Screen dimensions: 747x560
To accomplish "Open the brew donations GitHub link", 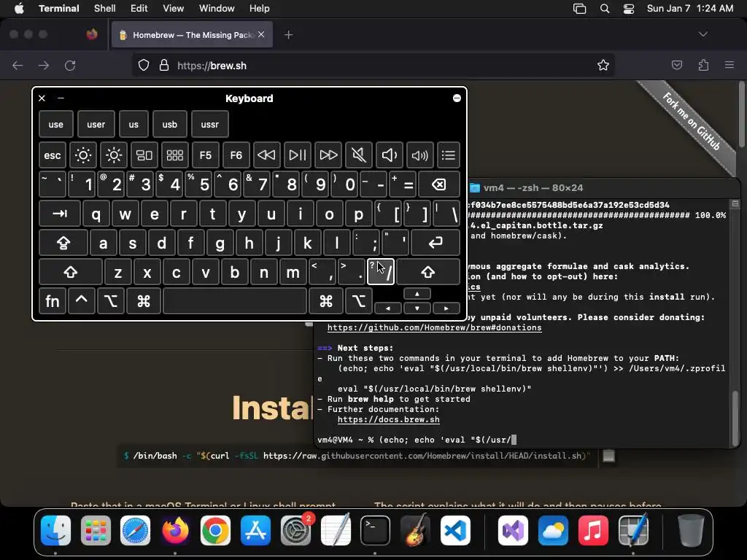I will [x=435, y=327].
